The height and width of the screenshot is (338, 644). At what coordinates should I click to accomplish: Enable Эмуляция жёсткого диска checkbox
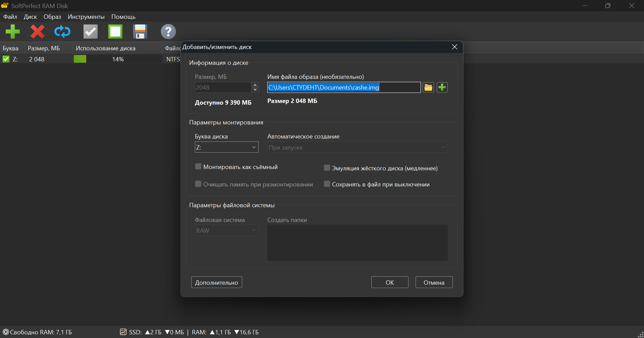(327, 168)
